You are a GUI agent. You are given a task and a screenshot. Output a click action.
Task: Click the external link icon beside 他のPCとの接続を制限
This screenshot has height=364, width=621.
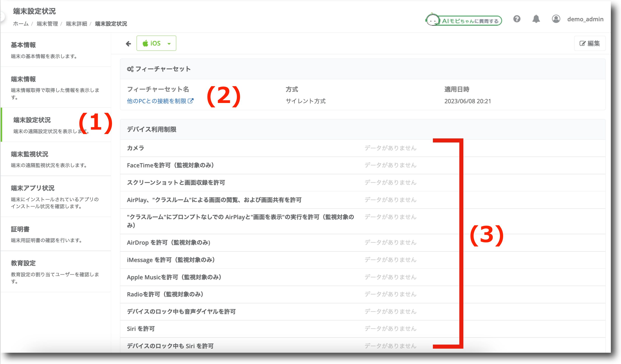(191, 101)
